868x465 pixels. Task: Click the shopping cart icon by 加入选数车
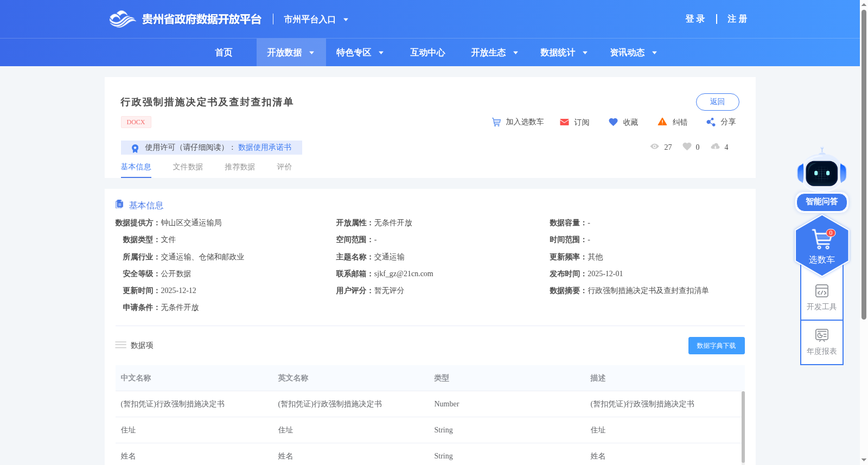496,122
